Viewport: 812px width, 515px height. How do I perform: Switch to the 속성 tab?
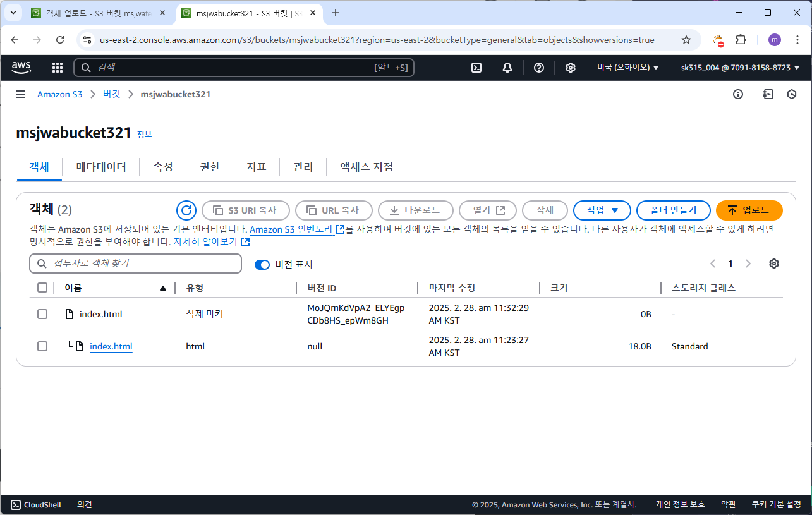click(x=163, y=167)
